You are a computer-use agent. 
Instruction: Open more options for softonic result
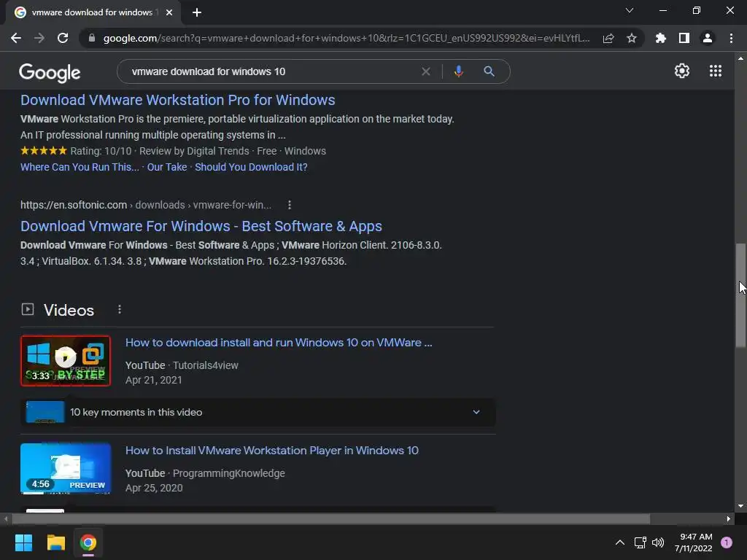(x=289, y=205)
